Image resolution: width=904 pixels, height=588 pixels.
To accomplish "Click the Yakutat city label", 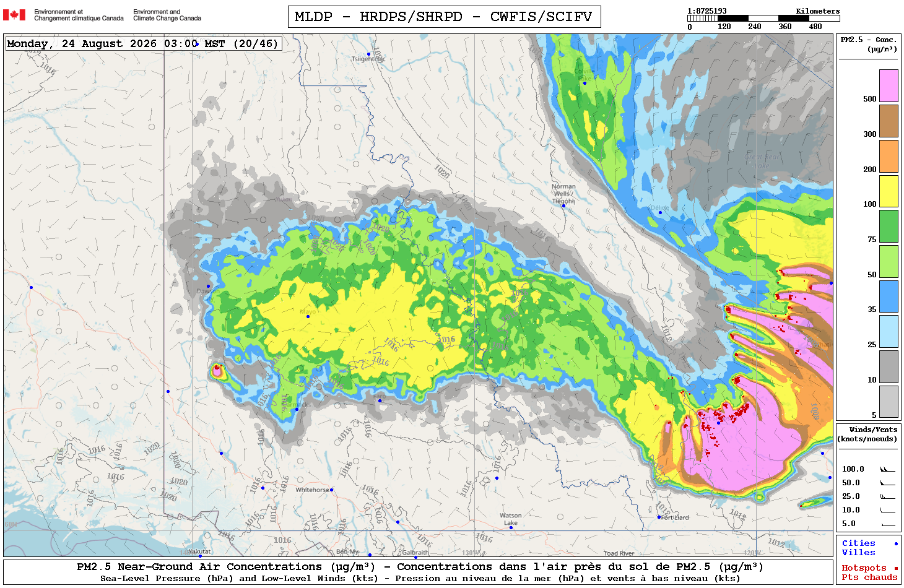I will [199, 551].
